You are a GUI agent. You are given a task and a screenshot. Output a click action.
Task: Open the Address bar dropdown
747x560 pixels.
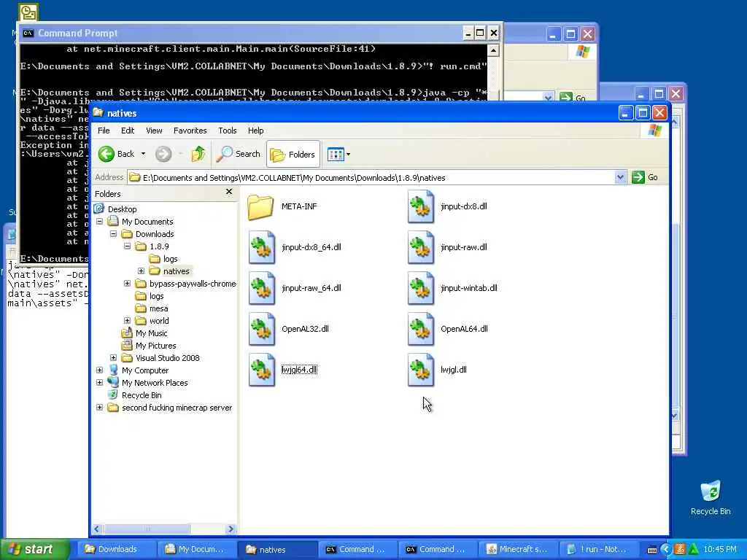pyautogui.click(x=620, y=178)
